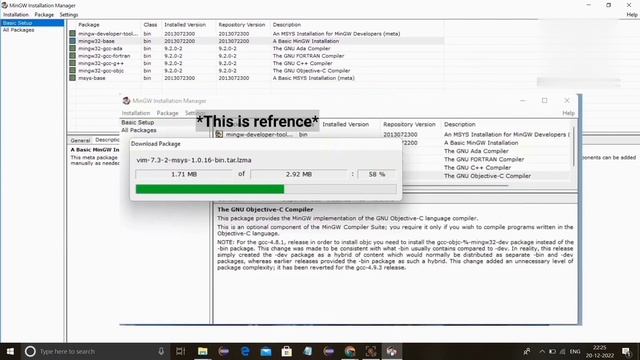
Task: Open Help menu in reference window
Action: (568, 113)
